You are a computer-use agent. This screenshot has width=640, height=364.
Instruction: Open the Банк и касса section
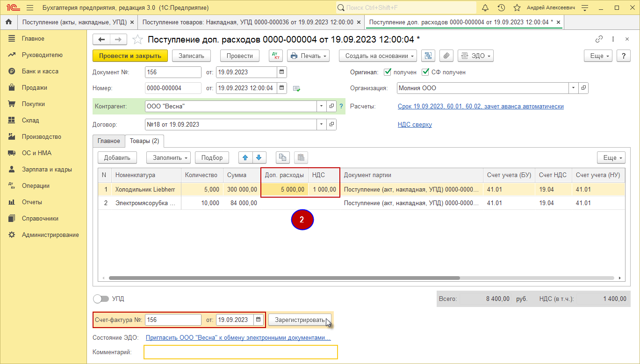click(x=40, y=71)
